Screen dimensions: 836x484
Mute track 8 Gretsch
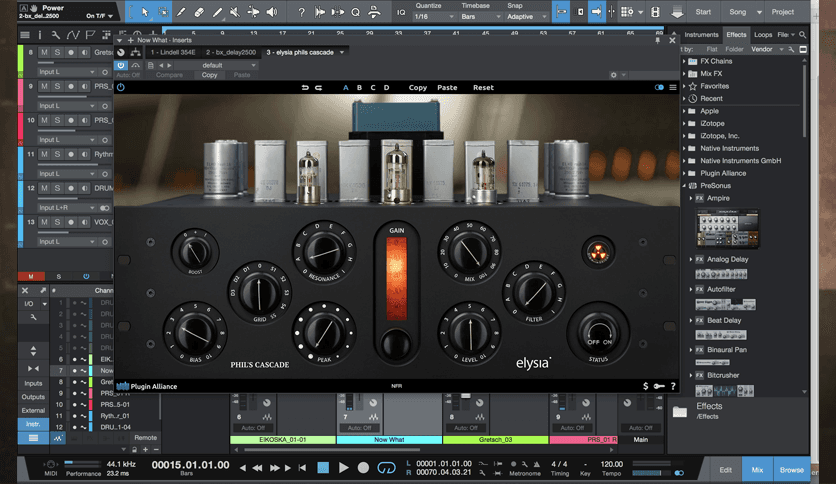pos(44,52)
